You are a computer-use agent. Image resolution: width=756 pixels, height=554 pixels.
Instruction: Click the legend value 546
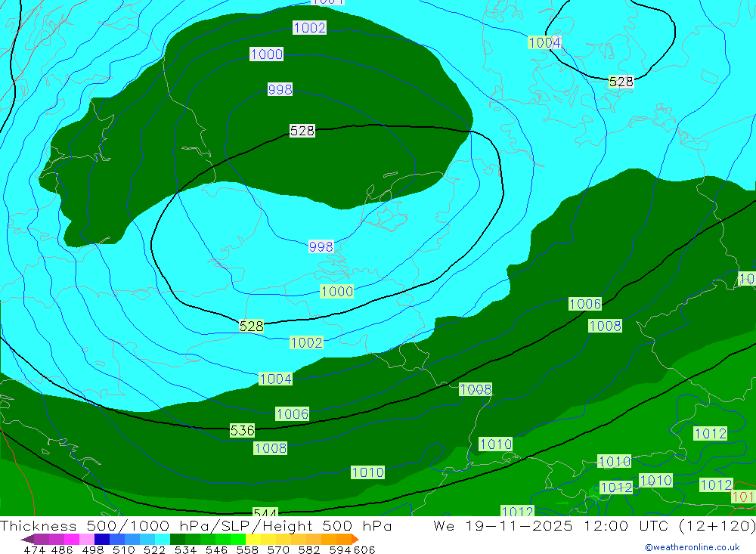[216, 549]
